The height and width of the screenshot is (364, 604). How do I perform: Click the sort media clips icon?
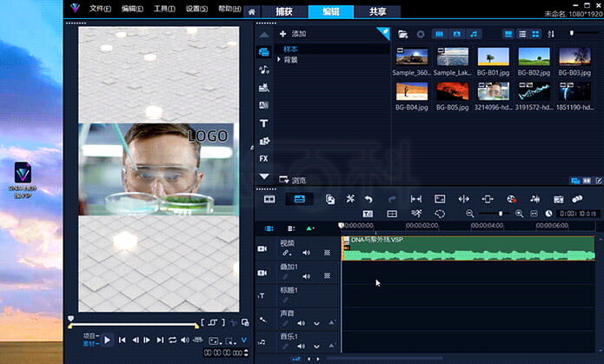click(551, 34)
